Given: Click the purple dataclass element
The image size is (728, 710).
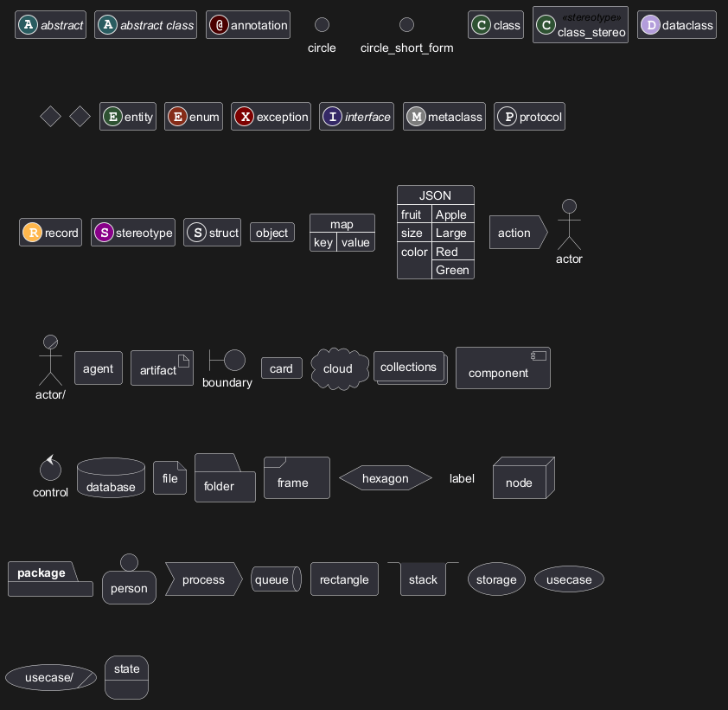Looking at the screenshot, I should click(677, 25).
